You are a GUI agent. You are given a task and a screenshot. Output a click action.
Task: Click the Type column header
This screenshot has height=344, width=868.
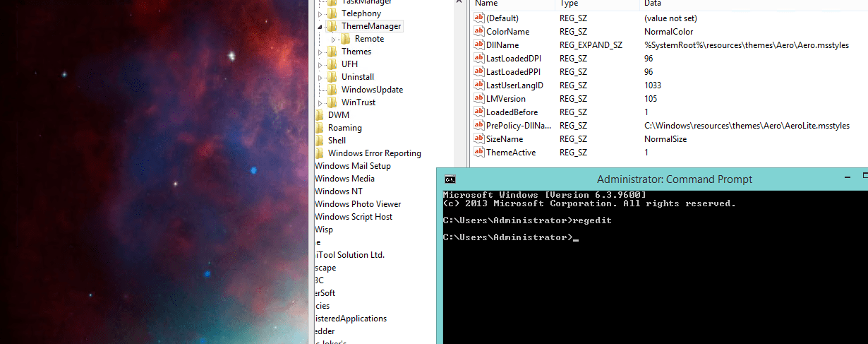coord(569,4)
